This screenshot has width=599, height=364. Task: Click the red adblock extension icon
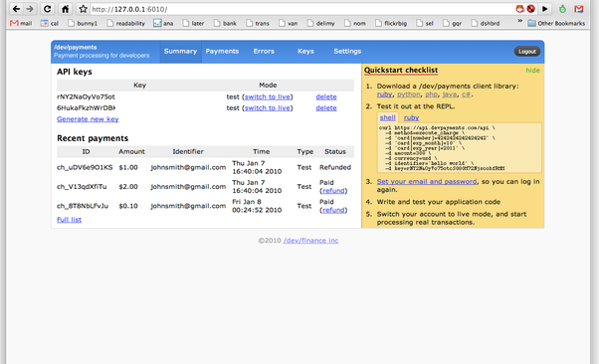(530, 9)
